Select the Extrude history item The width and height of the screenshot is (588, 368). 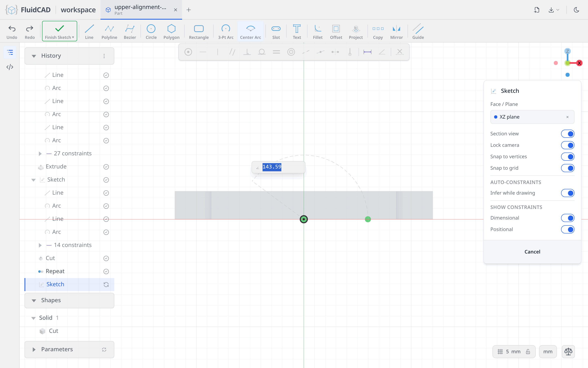[x=69, y=166]
